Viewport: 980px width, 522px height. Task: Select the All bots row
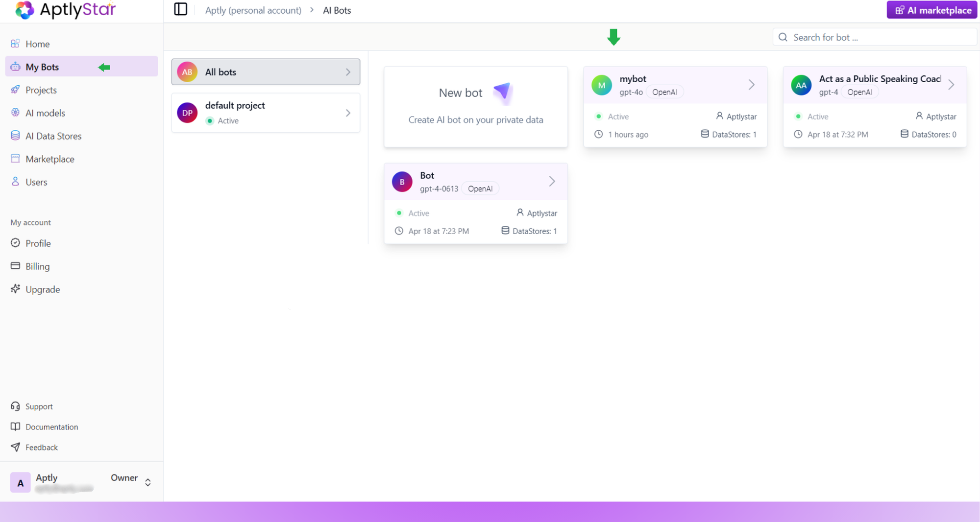pyautogui.click(x=266, y=72)
